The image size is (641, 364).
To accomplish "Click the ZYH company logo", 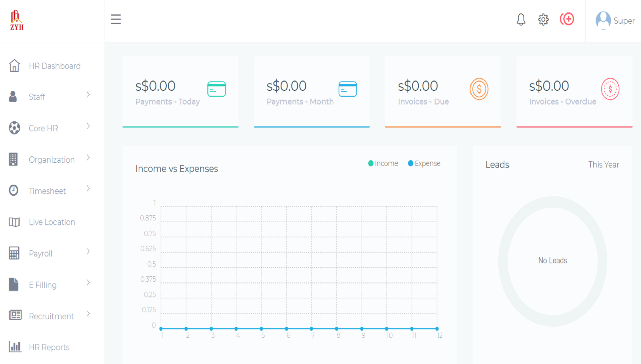I will tap(17, 20).
